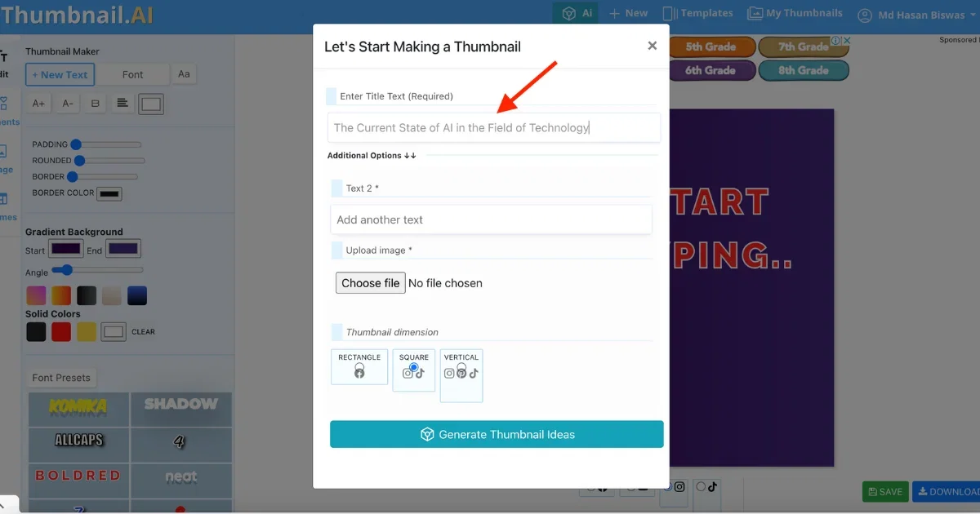980x514 pixels.
Task: Click the + New Text button
Action: 60,74
